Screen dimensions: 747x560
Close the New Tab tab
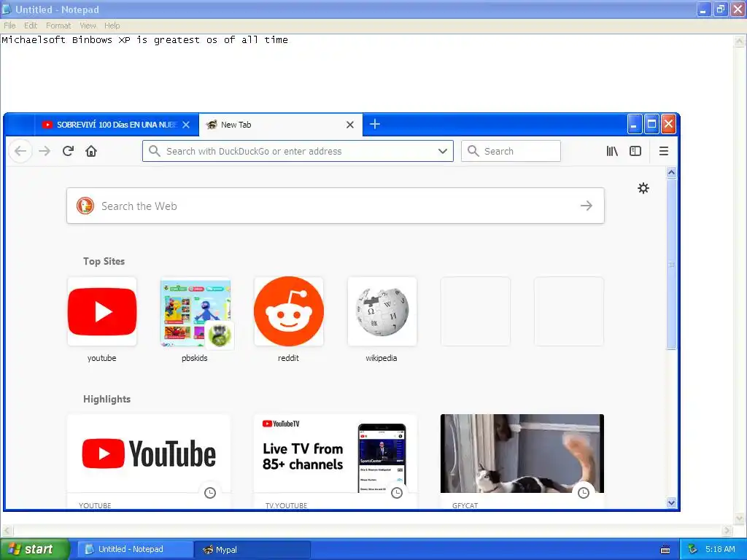(350, 125)
